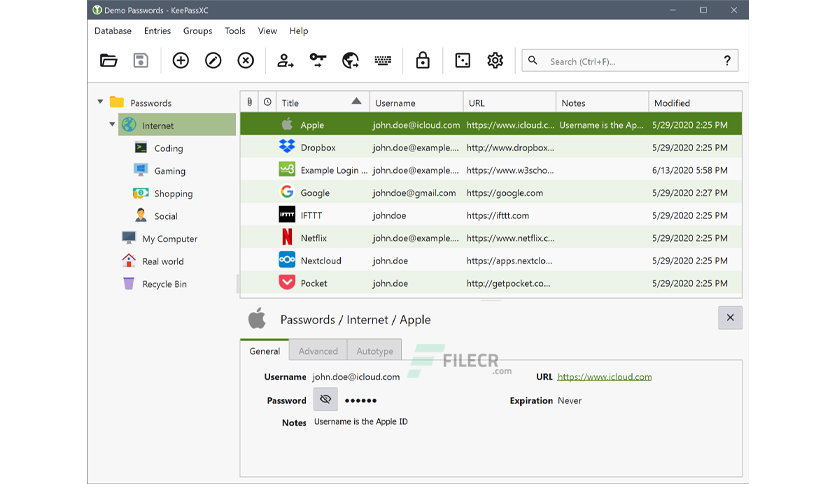Select the Gaming group

pyautogui.click(x=170, y=171)
